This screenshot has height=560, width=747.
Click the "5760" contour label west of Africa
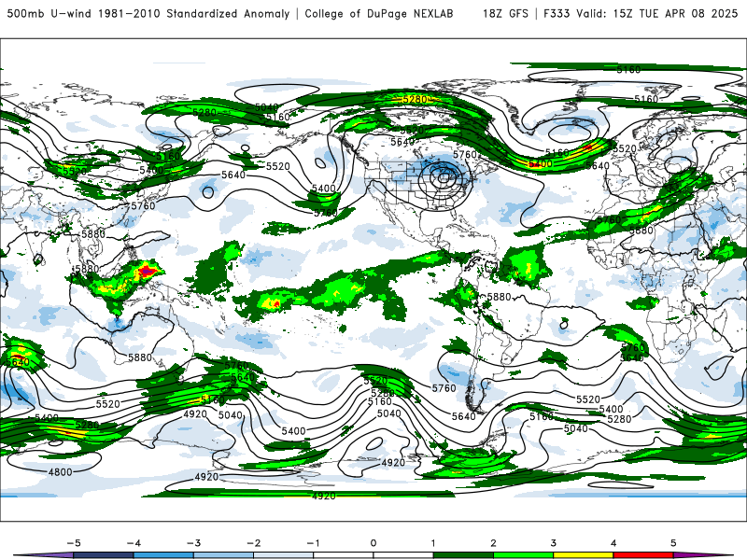609,219
